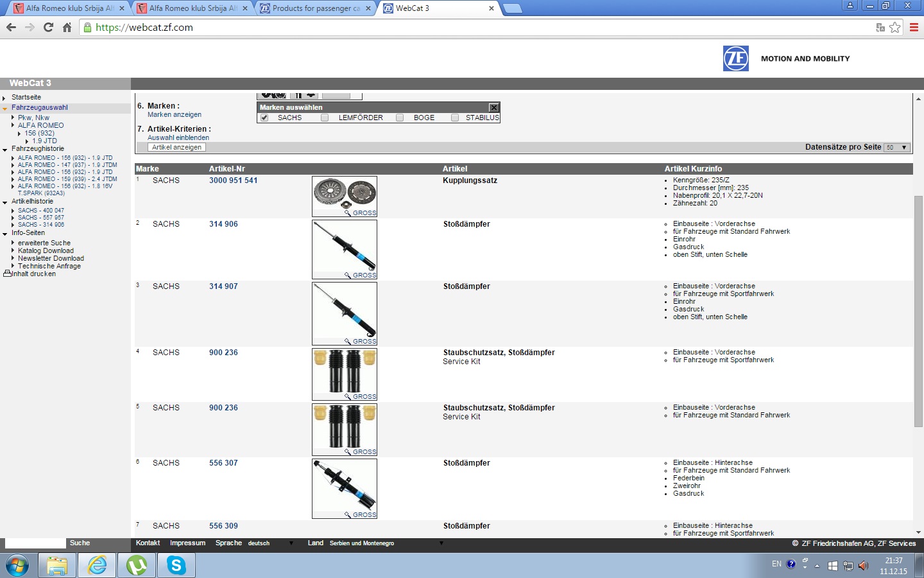
Task: Open the Technische Anfrage info page
Action: click(x=49, y=267)
